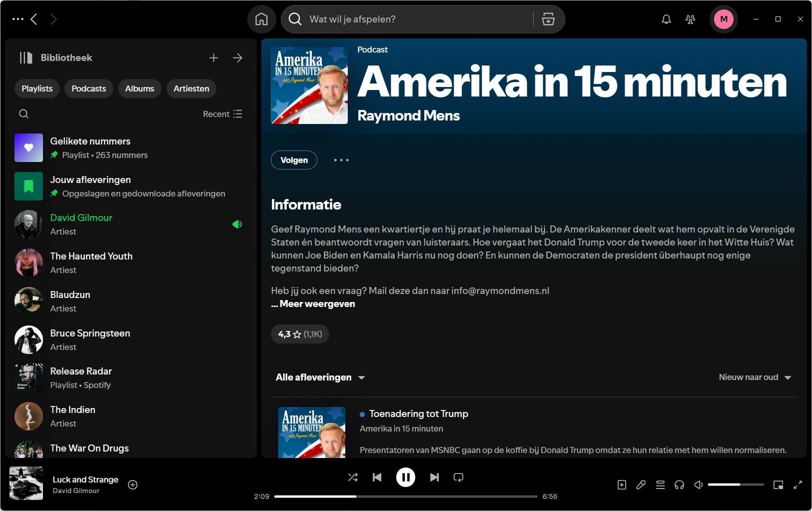This screenshot has height=511, width=812.
Task: Click the search magnifier icon in top bar
Action: point(295,19)
